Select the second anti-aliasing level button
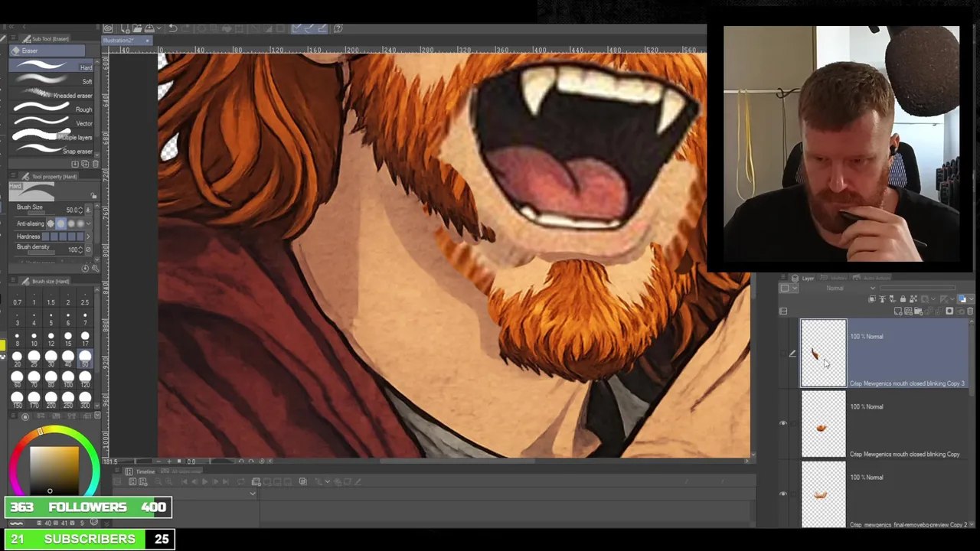Image resolution: width=980 pixels, height=551 pixels. pos(61,223)
